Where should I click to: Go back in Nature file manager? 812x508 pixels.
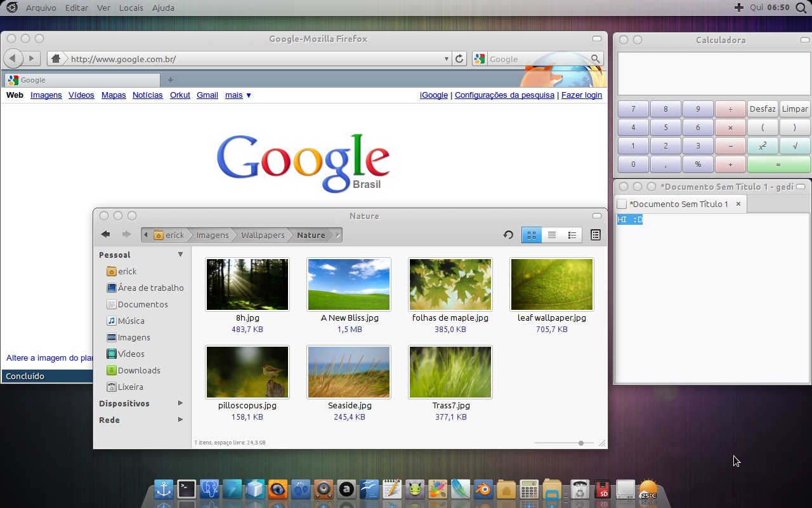click(106, 234)
